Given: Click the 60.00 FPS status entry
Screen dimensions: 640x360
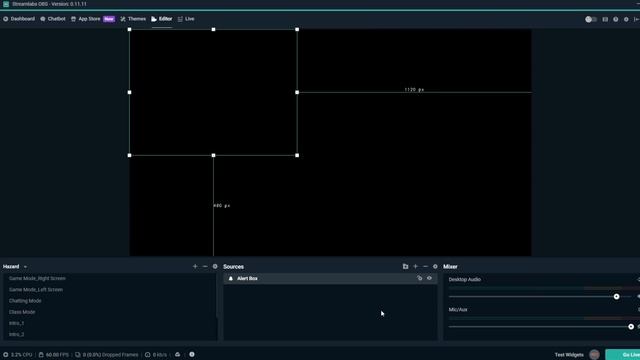Looking at the screenshot, I should pyautogui.click(x=53, y=355).
